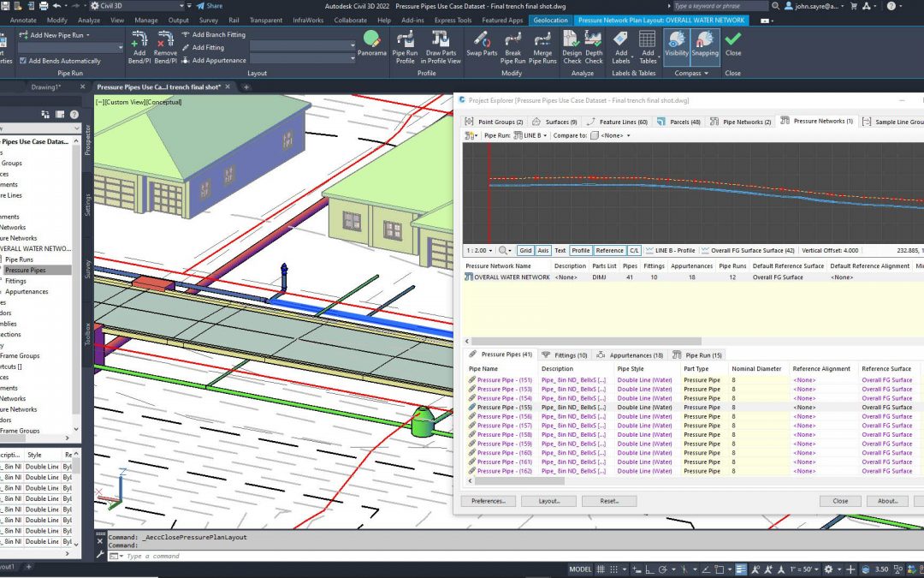924x578 pixels.
Task: Open the annotation scale 1" = 50' dropdown
Action: (804, 569)
